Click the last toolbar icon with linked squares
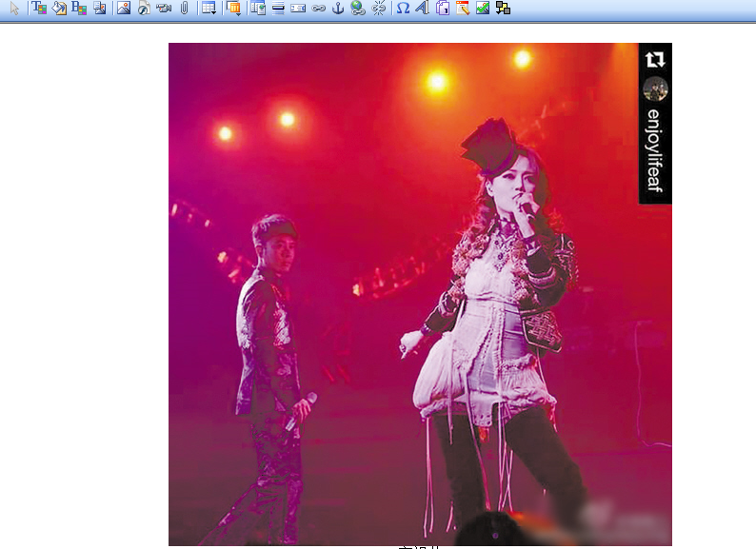756x549 pixels. (503, 9)
